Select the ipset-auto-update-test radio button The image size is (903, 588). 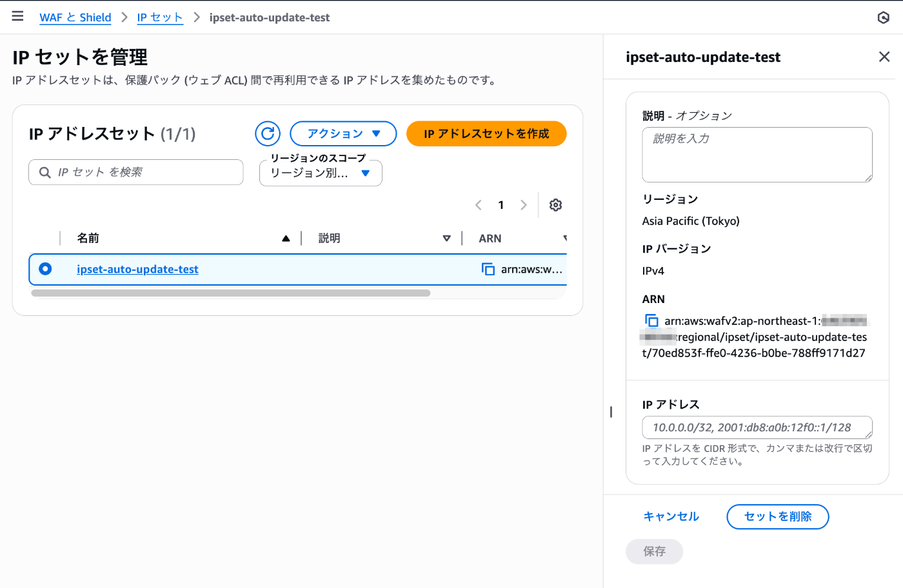tap(45, 268)
